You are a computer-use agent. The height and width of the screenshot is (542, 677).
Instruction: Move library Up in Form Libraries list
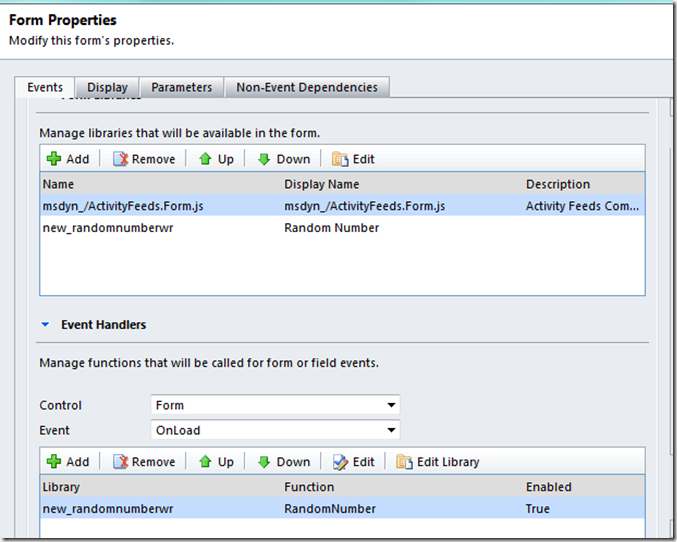point(216,159)
